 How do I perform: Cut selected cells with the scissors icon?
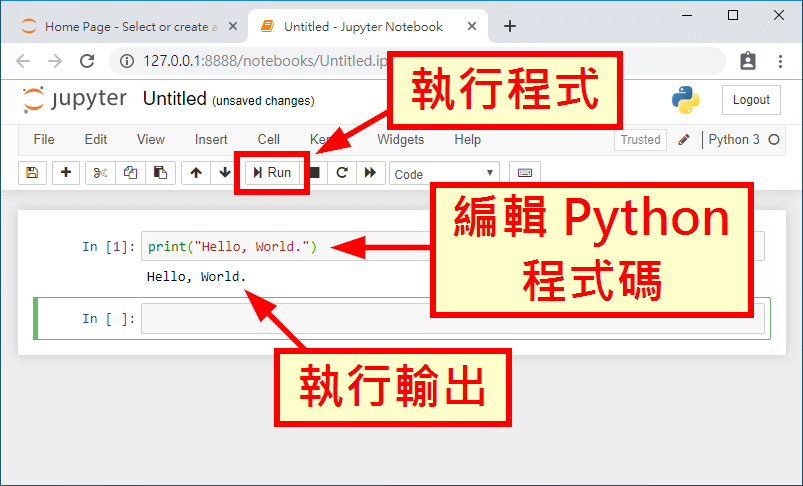tap(100, 173)
